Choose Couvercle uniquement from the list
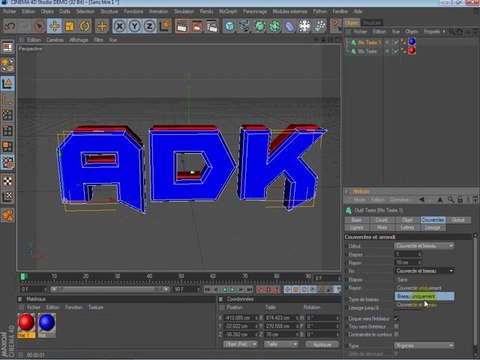480x360 pixels. click(424, 288)
